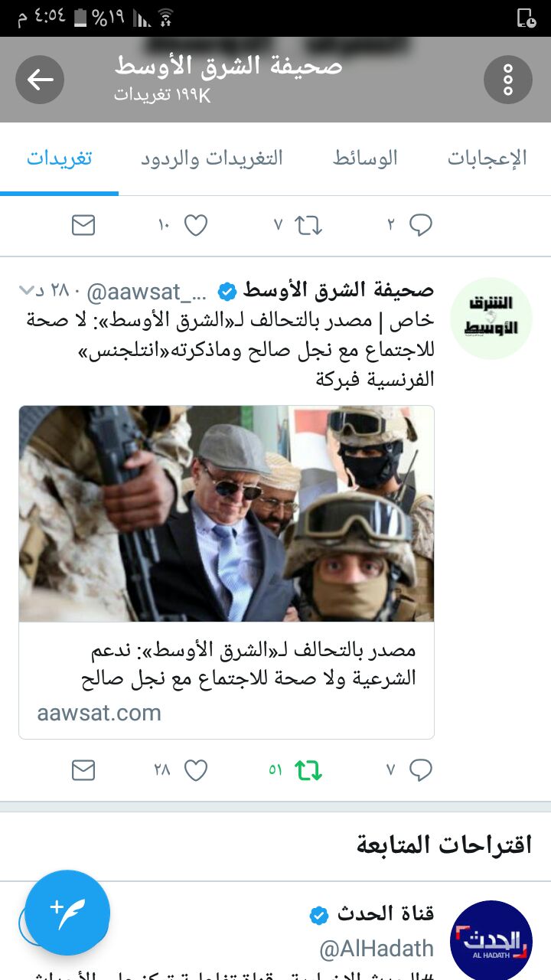
Task: Open the three-dot overflow menu
Action: pyautogui.click(x=508, y=80)
